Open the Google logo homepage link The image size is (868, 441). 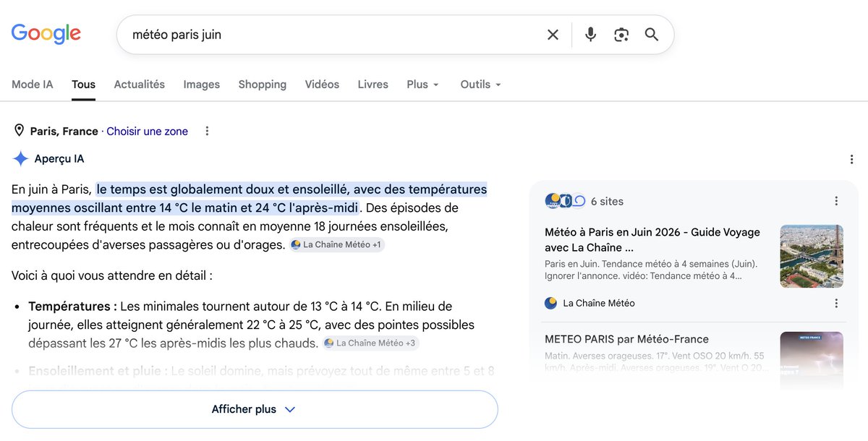(46, 34)
